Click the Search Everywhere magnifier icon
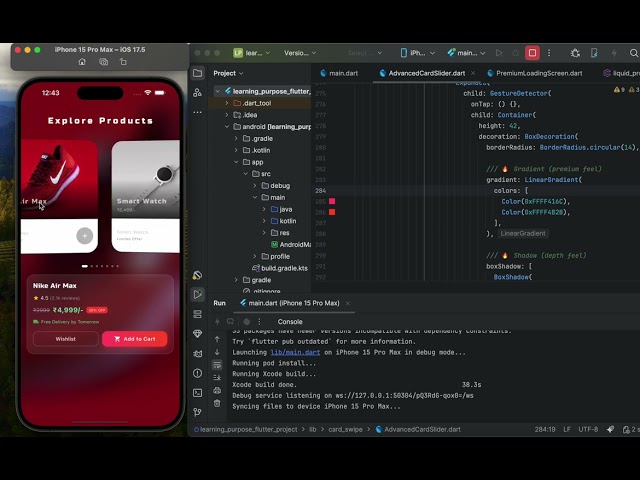 633,53
